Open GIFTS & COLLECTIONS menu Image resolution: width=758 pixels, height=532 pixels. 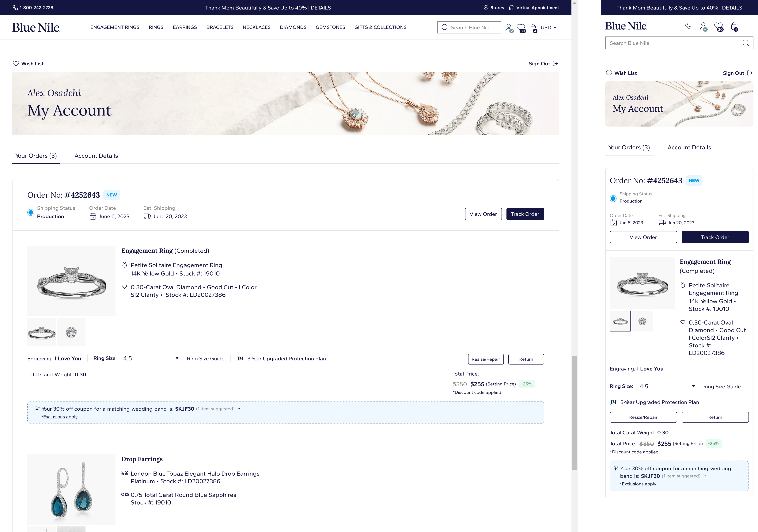[380, 27]
